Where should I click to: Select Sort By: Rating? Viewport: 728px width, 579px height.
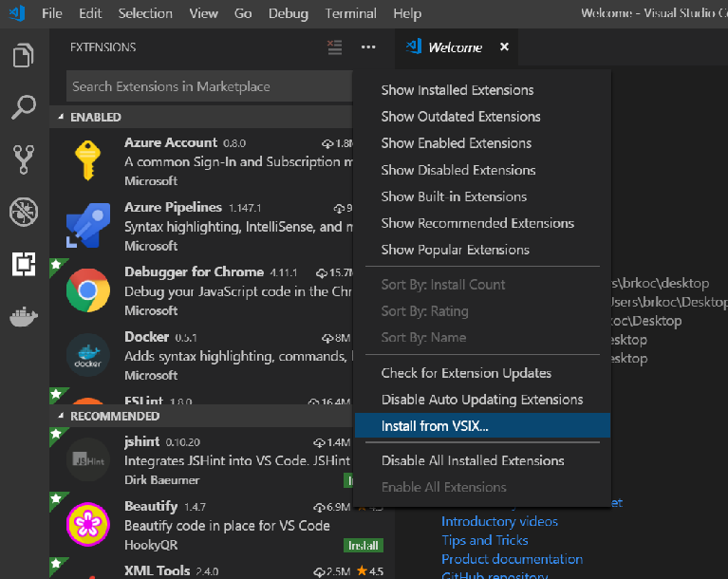pyautogui.click(x=482, y=311)
